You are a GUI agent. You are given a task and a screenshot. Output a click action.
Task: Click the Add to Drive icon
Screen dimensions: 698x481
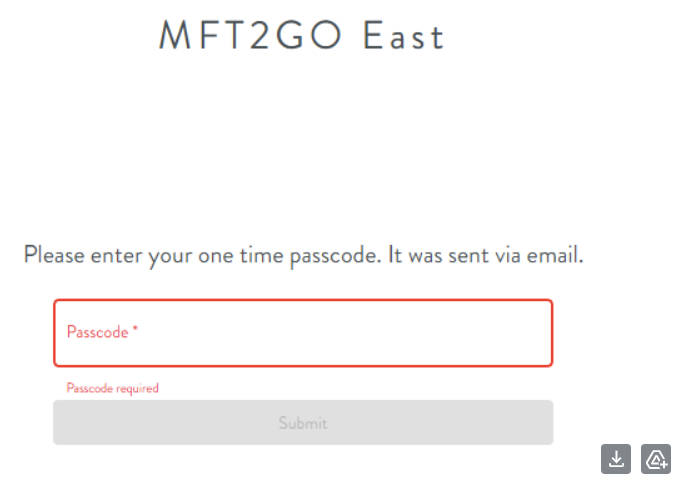pos(656,459)
